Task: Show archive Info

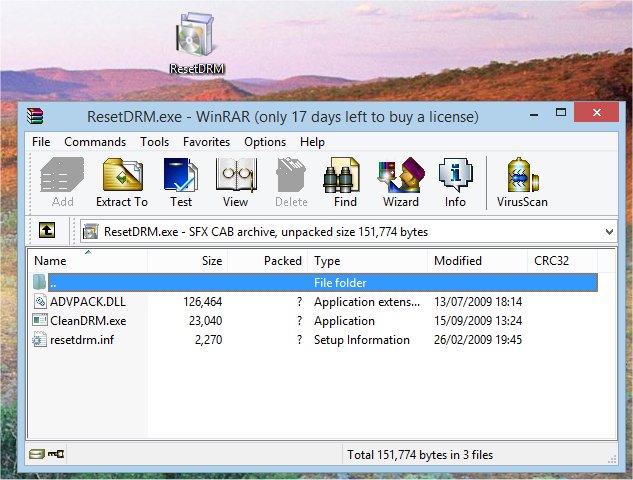Action: pyautogui.click(x=455, y=182)
